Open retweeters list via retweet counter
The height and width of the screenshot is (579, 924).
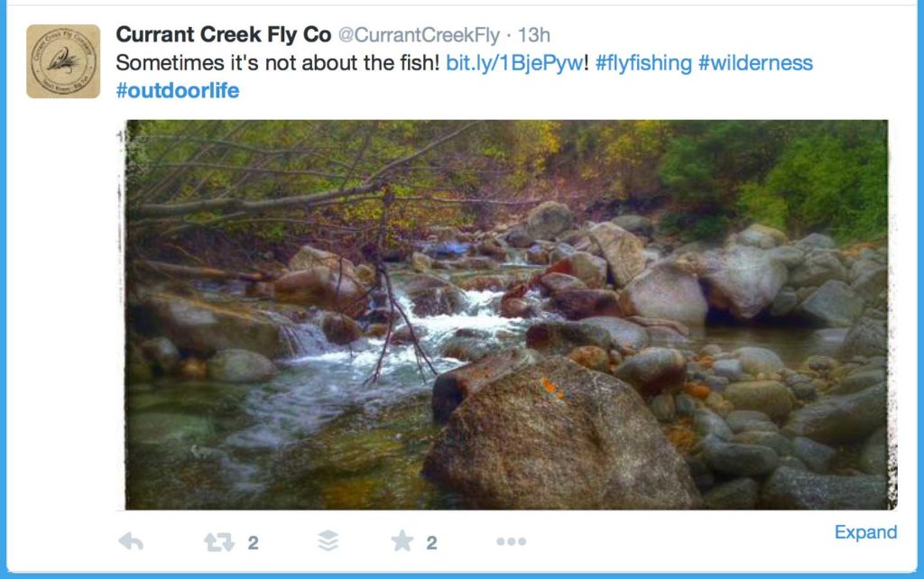click(253, 542)
